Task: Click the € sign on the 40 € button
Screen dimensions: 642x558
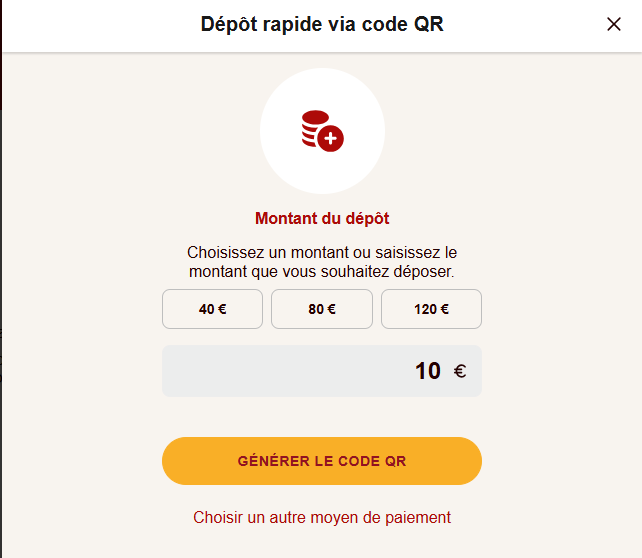Action: [222, 309]
